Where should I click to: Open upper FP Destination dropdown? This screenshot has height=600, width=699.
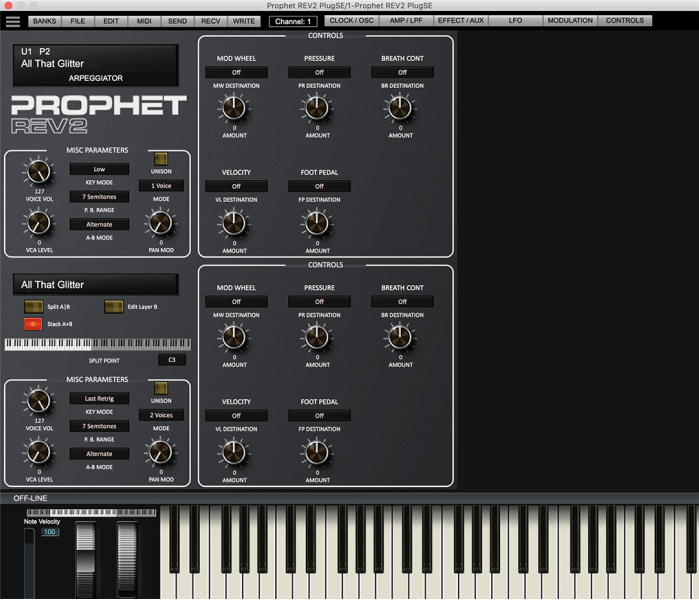point(319,186)
